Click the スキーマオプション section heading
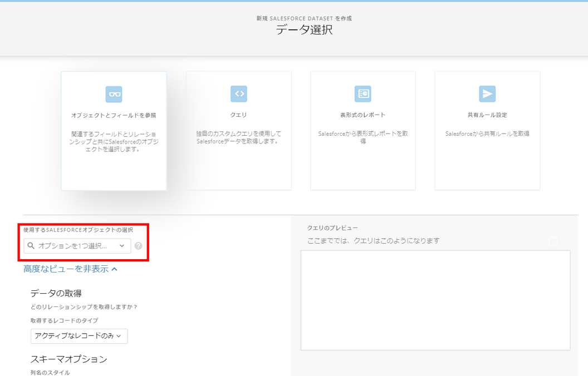 point(68,359)
